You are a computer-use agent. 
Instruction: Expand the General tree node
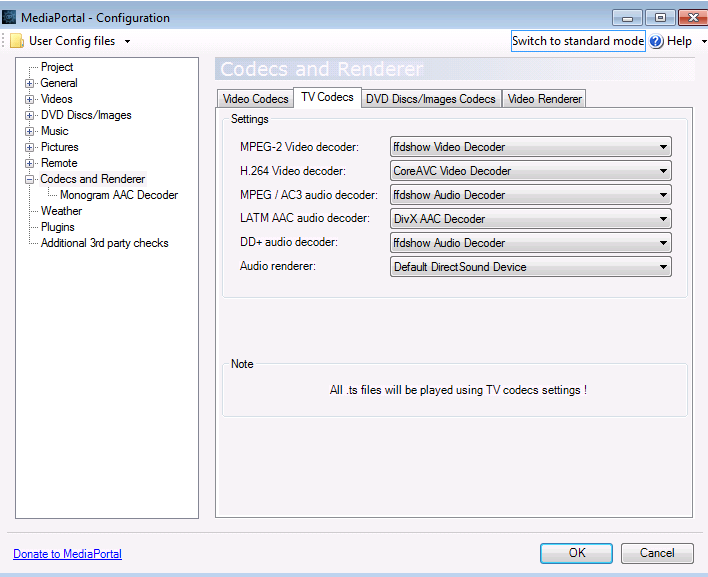30,84
